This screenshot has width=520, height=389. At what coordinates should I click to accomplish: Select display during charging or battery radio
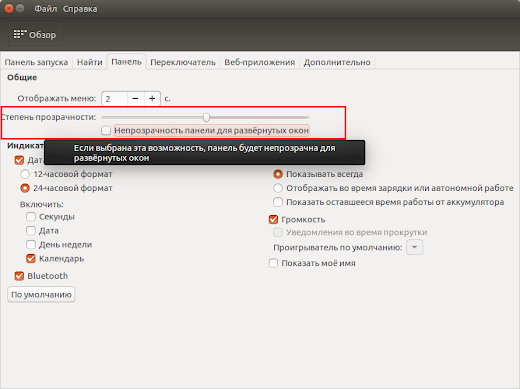(278, 188)
